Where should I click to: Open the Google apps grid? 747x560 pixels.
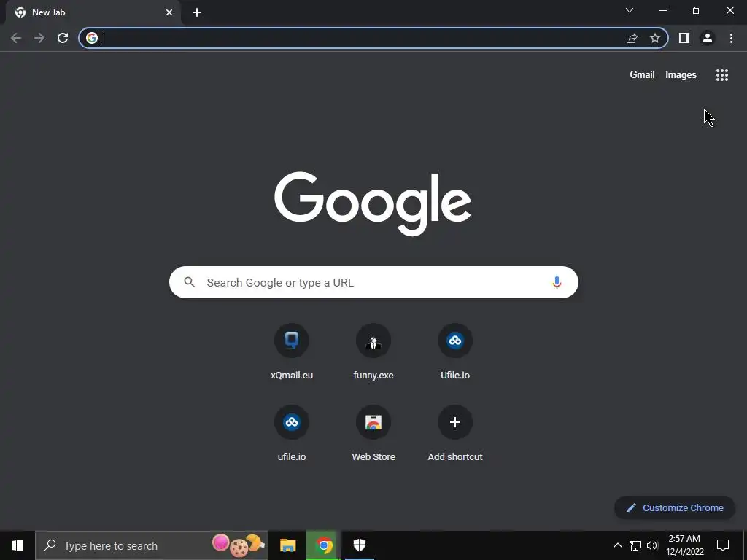coord(722,75)
